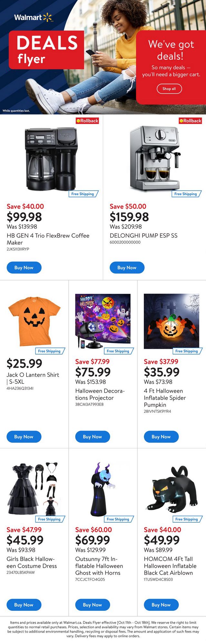Click Free Shipping tag on Halloween Projector
Viewport: 206px width, 644px height.
[118, 351]
